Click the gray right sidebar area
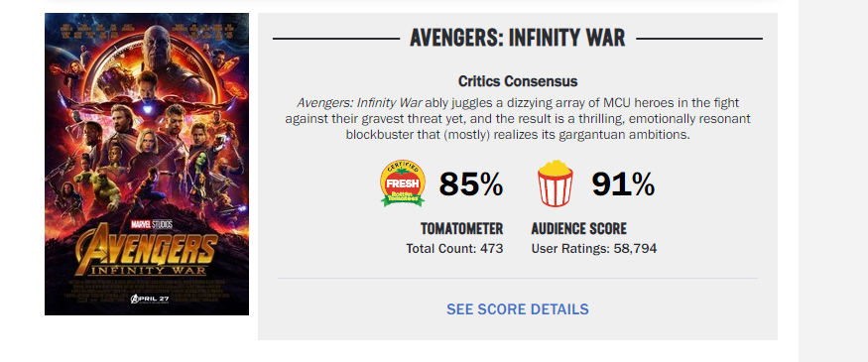868x362 pixels. point(833,181)
